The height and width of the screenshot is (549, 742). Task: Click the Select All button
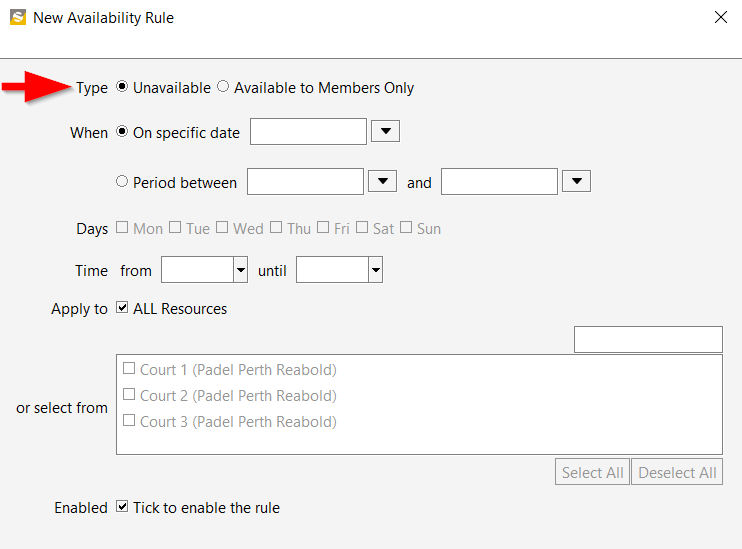[x=592, y=472]
